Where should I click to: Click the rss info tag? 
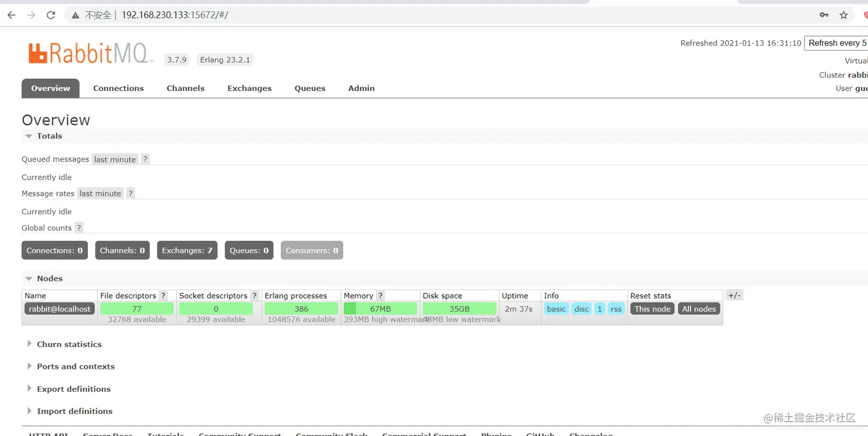616,309
